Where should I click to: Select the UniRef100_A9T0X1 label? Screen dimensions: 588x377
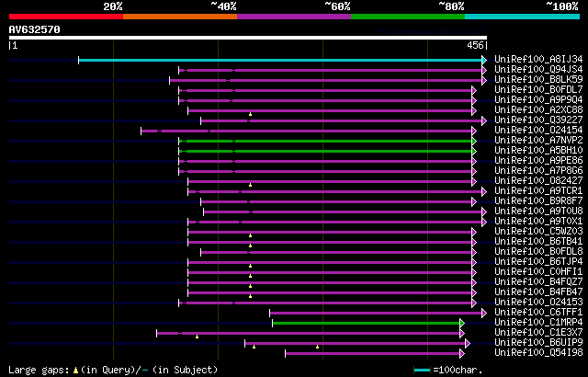[x=538, y=222]
